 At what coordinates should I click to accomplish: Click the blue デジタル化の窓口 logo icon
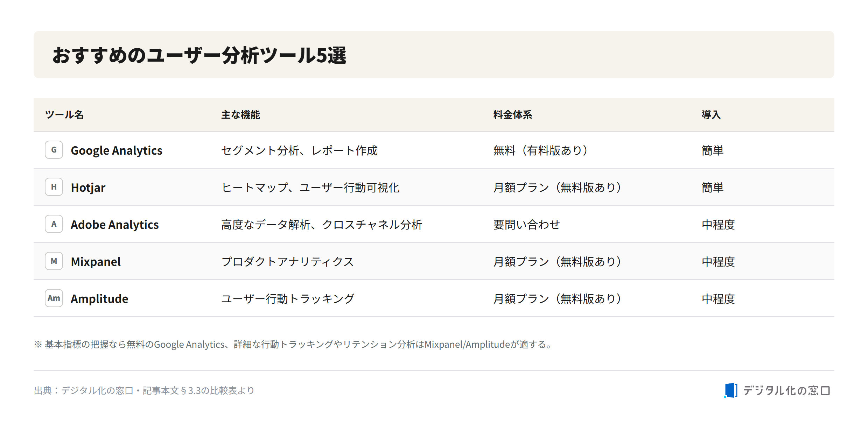[x=730, y=390]
